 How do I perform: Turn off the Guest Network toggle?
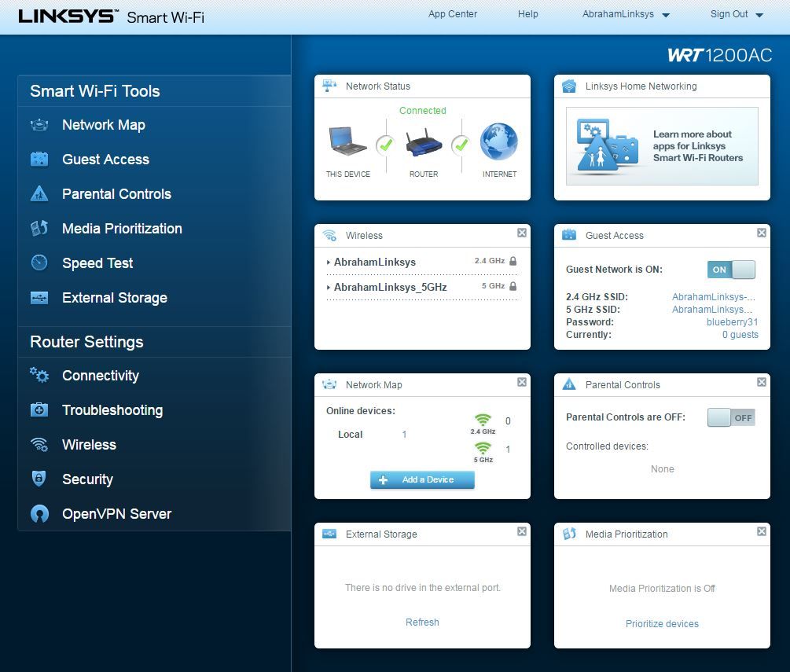pyautogui.click(x=729, y=270)
